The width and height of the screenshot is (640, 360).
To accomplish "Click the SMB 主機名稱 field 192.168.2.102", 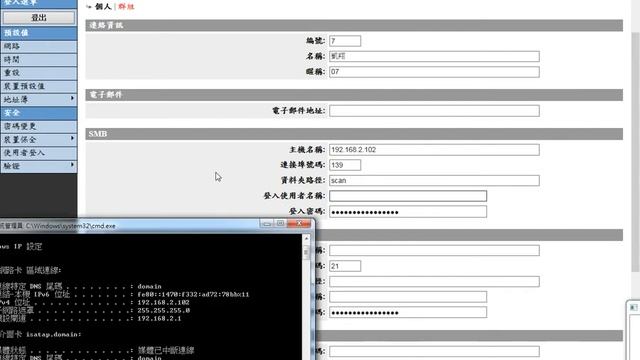I will coord(434,150).
